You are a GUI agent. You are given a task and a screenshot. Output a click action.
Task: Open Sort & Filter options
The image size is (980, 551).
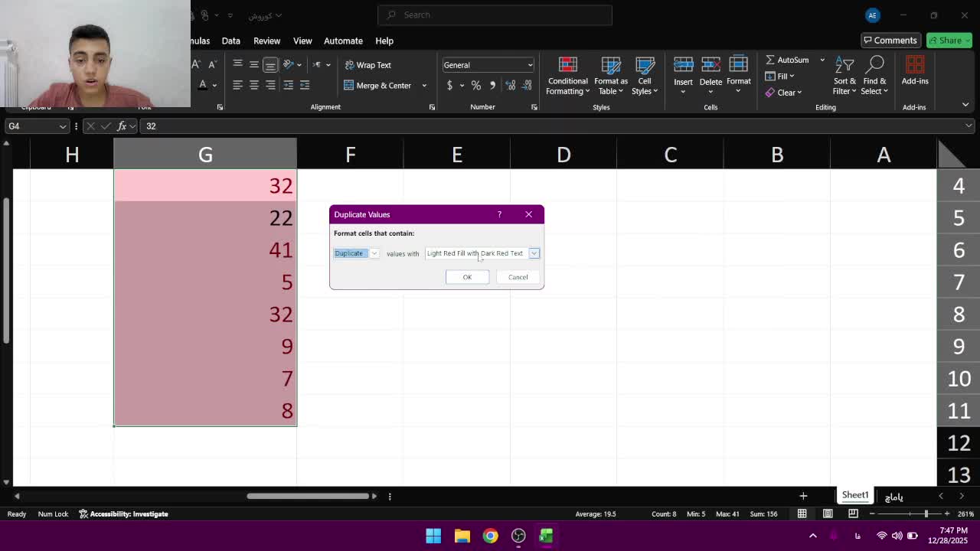(844, 77)
